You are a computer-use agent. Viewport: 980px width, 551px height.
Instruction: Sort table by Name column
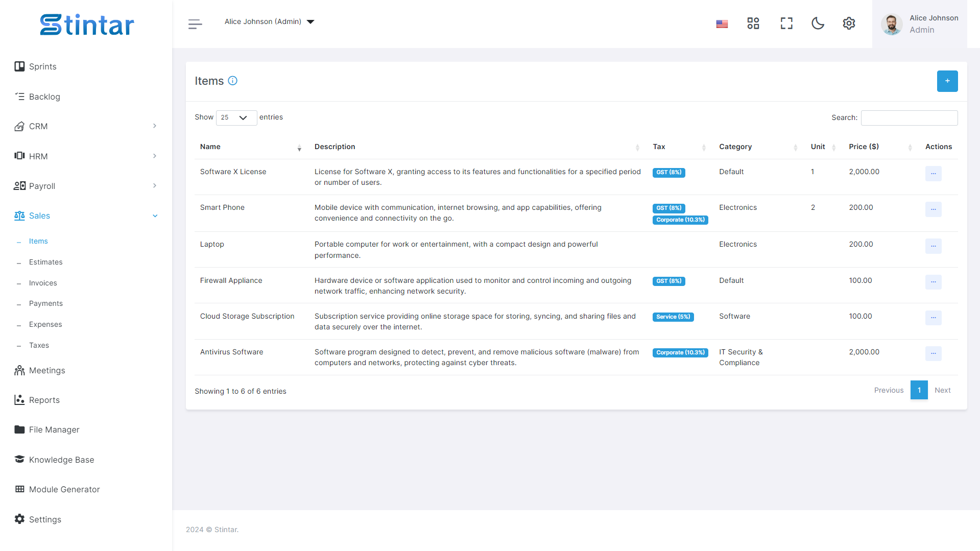click(x=250, y=147)
